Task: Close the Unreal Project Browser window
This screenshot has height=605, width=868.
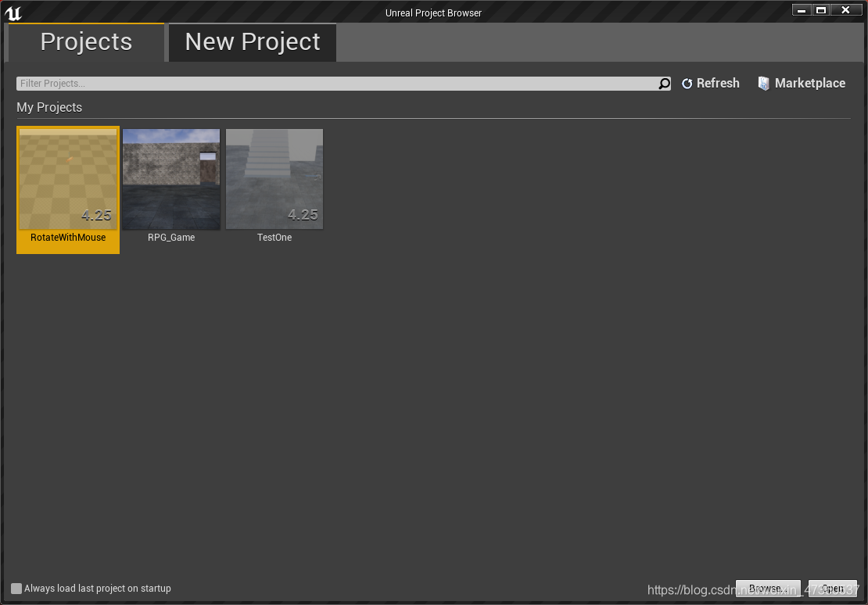Action: tap(845, 10)
